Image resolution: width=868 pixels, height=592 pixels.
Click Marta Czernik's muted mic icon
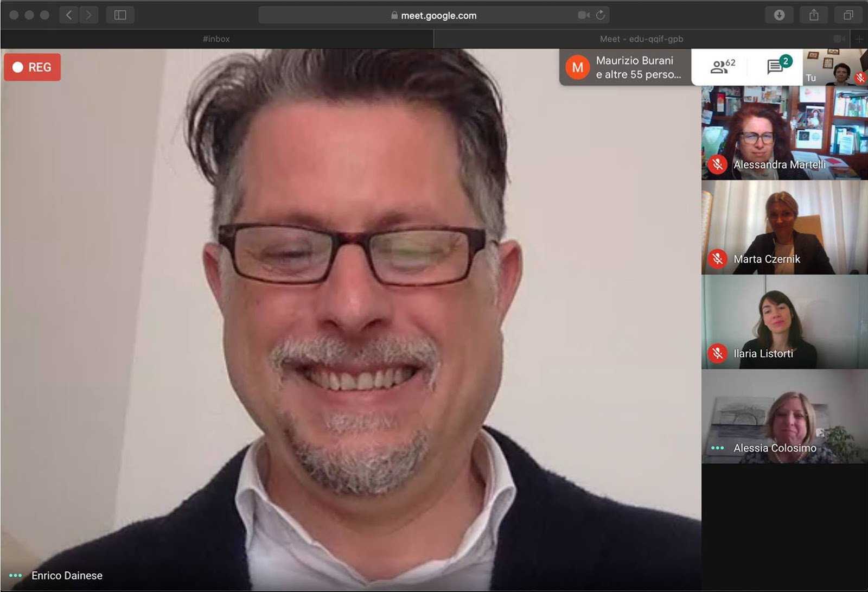pos(718,259)
